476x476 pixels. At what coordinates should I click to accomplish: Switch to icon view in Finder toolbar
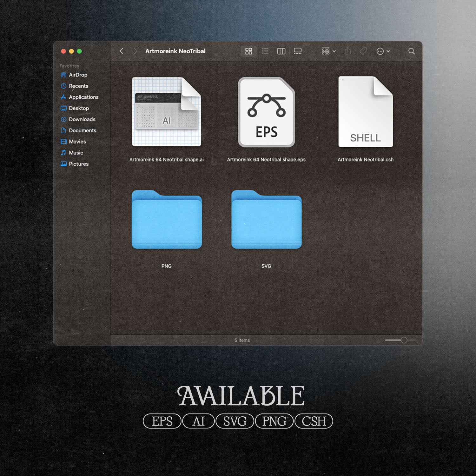point(248,51)
